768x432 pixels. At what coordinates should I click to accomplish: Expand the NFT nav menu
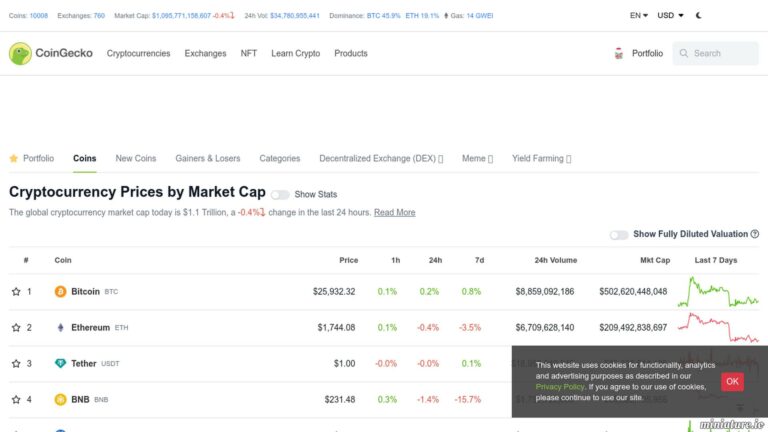248,53
